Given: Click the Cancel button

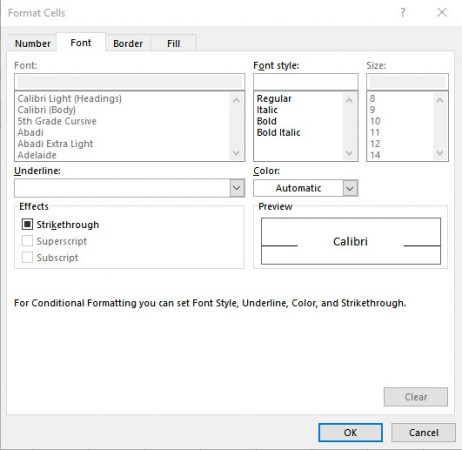Looking at the screenshot, I should (424, 432).
